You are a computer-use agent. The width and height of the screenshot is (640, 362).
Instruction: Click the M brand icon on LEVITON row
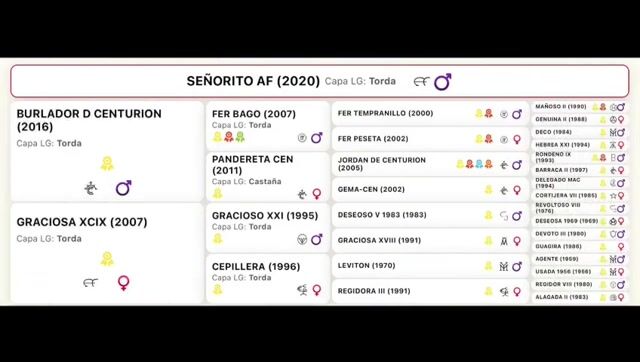tap(504, 267)
